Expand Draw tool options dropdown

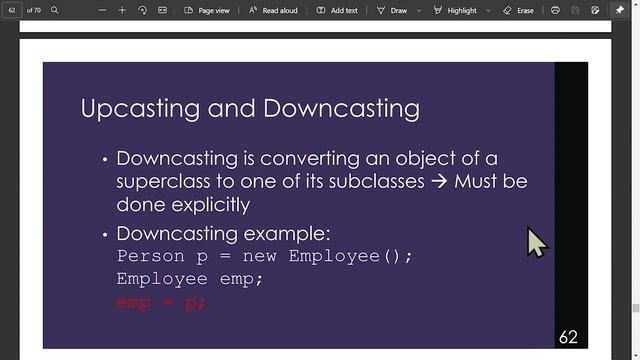click(x=419, y=11)
